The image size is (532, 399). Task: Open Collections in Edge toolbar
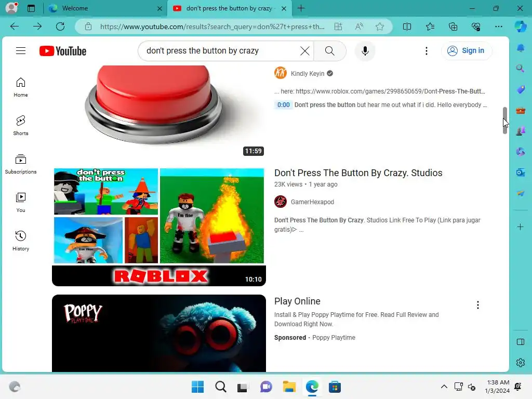pyautogui.click(x=453, y=26)
